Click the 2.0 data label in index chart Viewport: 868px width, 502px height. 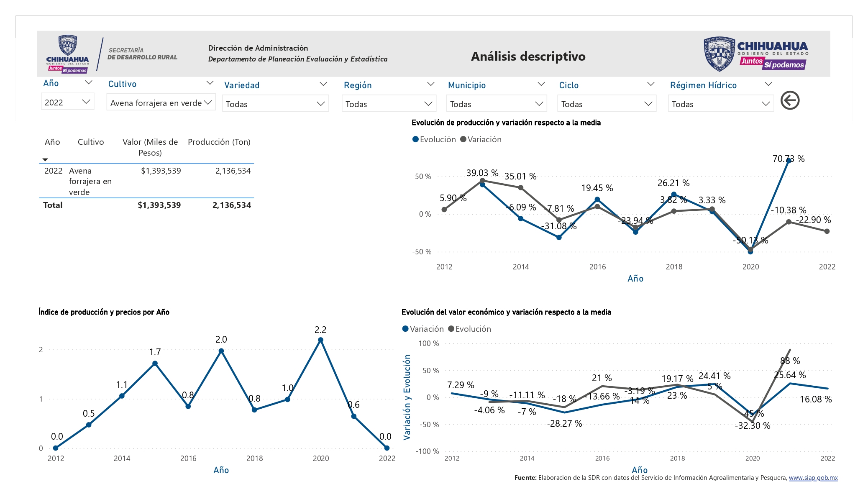[x=221, y=339]
